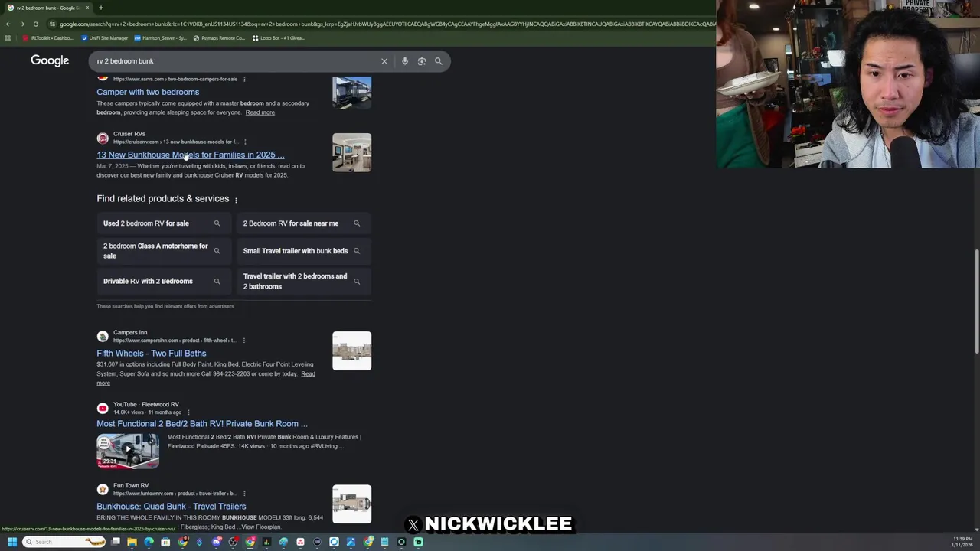The height and width of the screenshot is (551, 980).
Task: Open Fifth Wheels - Two Full Baths result
Action: [x=151, y=354]
